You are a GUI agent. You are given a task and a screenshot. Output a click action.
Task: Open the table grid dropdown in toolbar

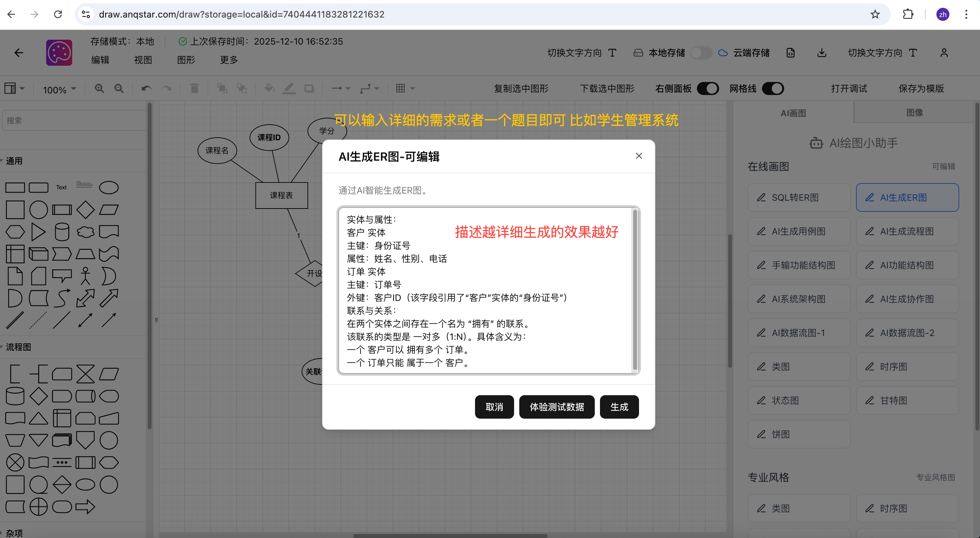405,88
